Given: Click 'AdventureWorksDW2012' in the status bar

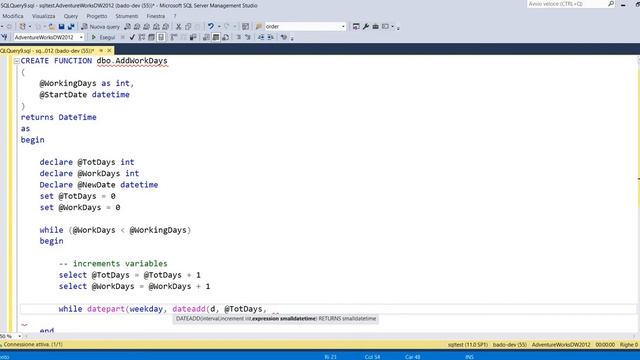Looking at the screenshot, I should click(561, 345).
